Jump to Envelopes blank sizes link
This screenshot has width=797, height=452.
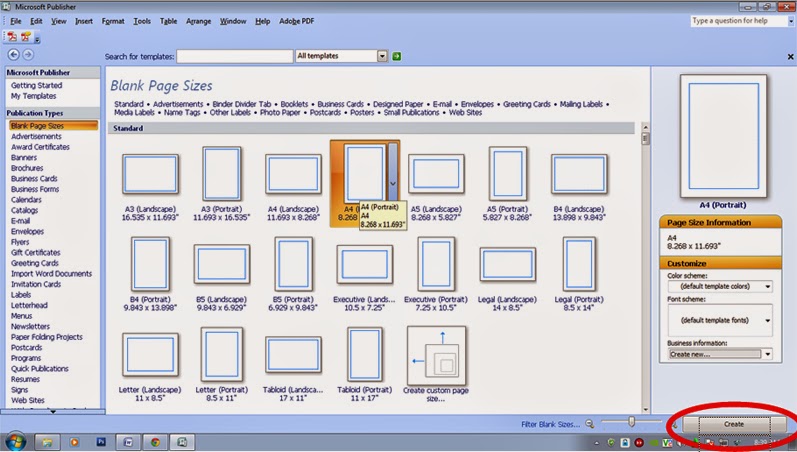(477, 104)
